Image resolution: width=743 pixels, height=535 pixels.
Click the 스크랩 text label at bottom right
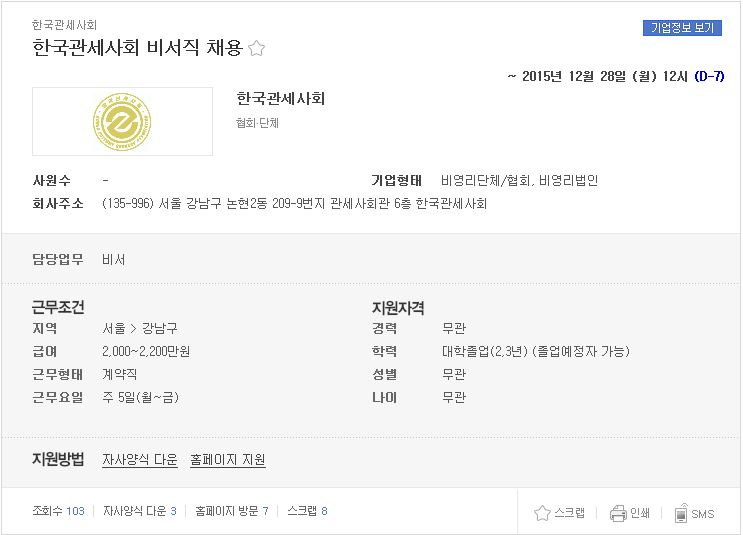tap(569, 513)
